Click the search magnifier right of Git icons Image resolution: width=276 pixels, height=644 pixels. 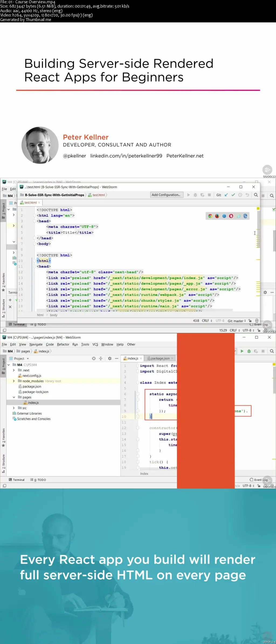256,195
